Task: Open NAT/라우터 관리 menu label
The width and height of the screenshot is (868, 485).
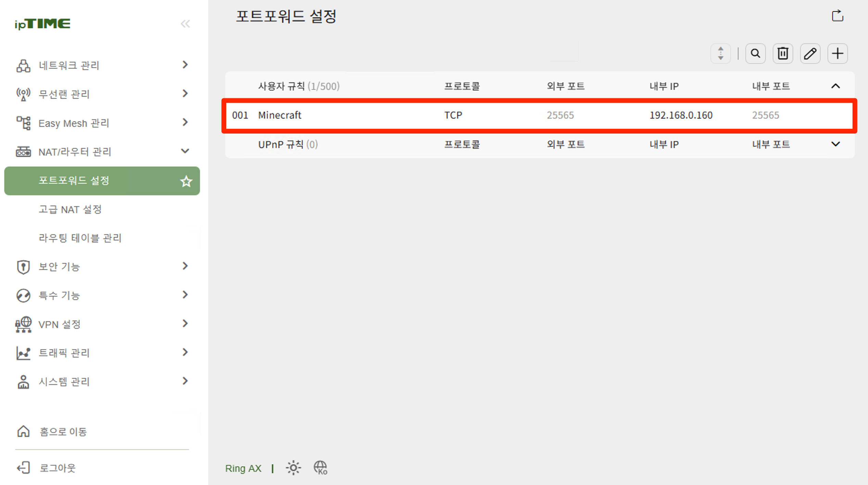Action: [75, 152]
